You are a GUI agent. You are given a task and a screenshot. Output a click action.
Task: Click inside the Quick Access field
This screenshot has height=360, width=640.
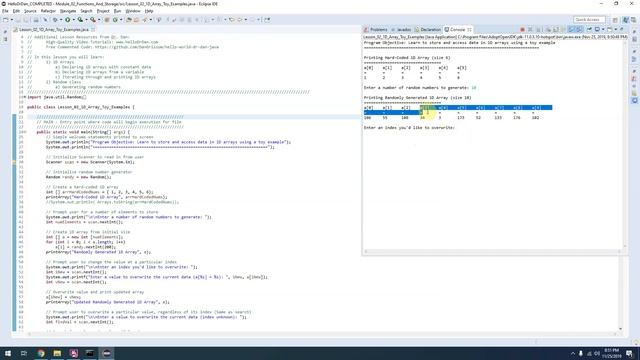pos(589,20)
